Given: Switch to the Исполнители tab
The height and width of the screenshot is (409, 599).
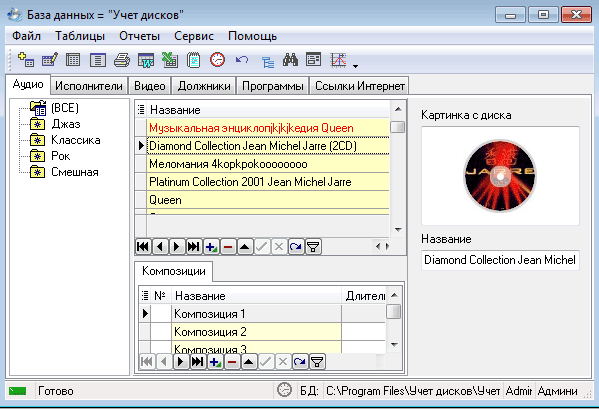Looking at the screenshot, I should tap(89, 86).
